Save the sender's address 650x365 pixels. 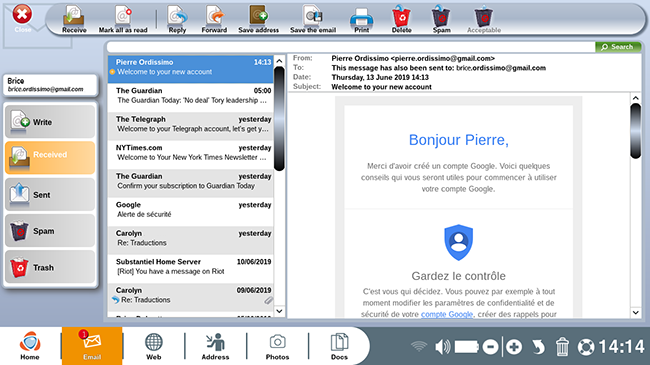[258, 19]
